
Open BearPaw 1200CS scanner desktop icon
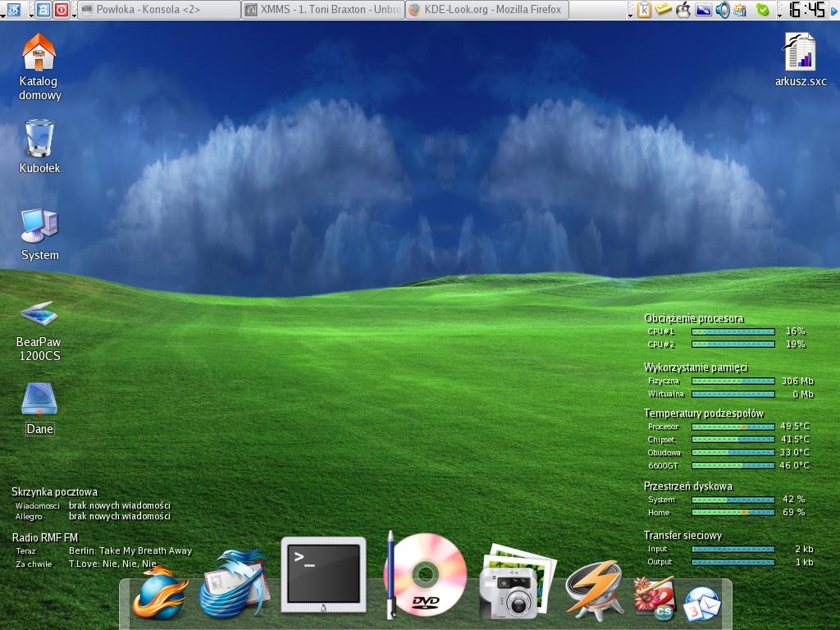click(x=39, y=331)
